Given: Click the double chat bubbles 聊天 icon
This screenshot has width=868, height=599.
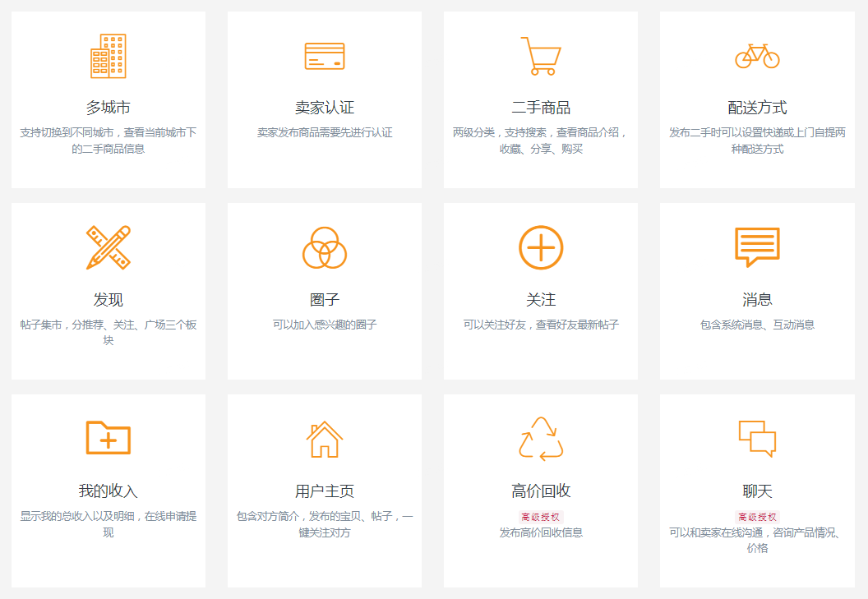Looking at the screenshot, I should [x=757, y=439].
